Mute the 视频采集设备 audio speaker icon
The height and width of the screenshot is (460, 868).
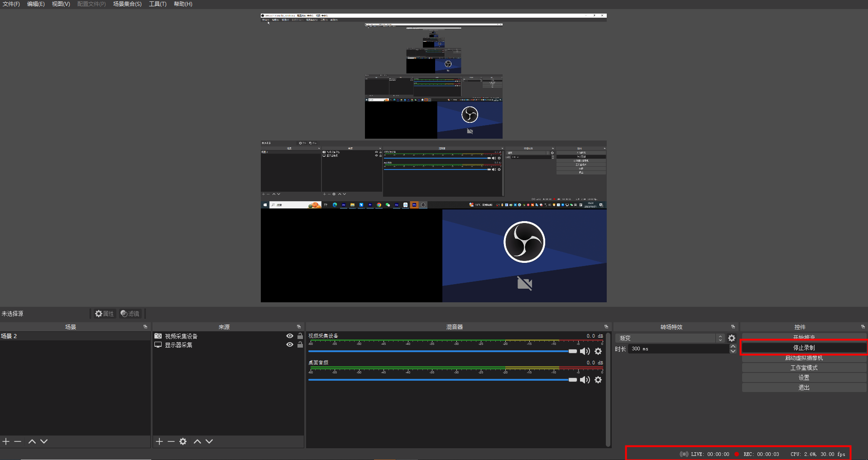tap(585, 351)
